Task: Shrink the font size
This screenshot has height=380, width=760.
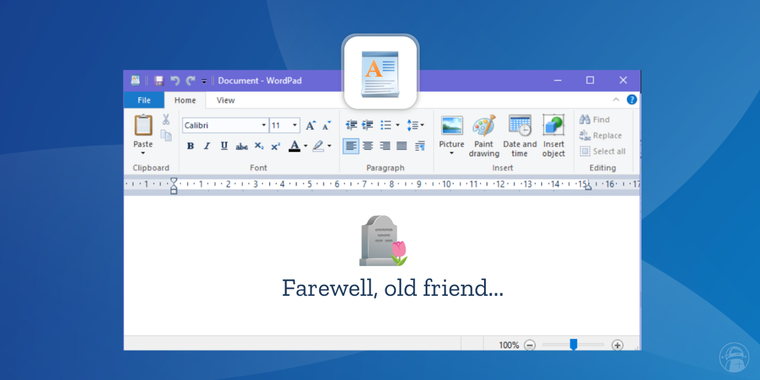Action: pyautogui.click(x=326, y=126)
